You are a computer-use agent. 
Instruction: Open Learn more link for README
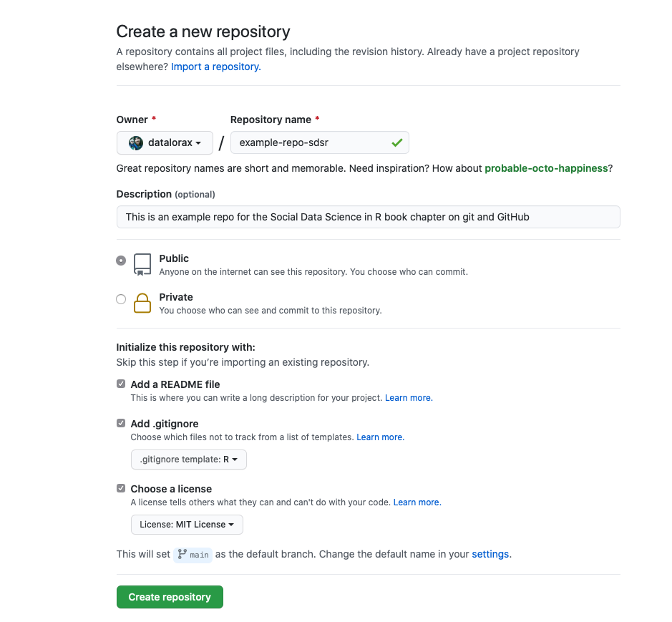pos(409,398)
